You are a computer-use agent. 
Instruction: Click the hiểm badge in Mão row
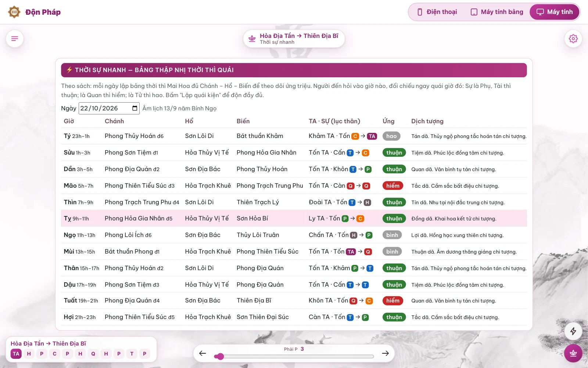point(393,186)
